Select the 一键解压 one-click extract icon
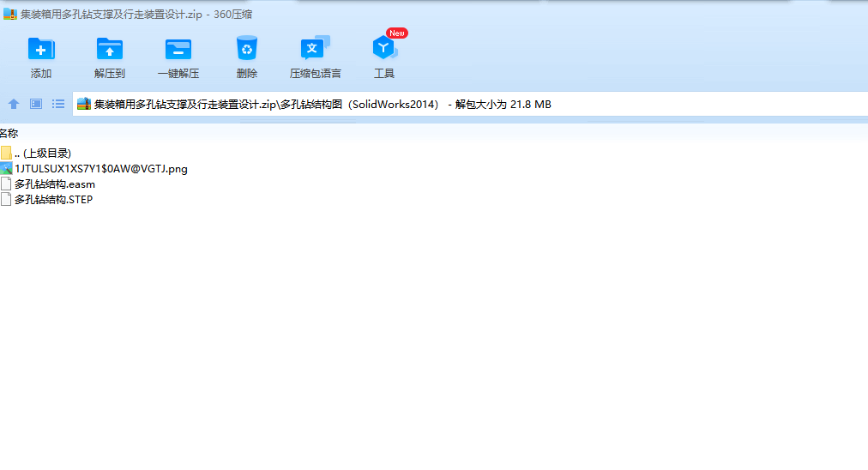The width and height of the screenshot is (868, 470). click(x=178, y=49)
